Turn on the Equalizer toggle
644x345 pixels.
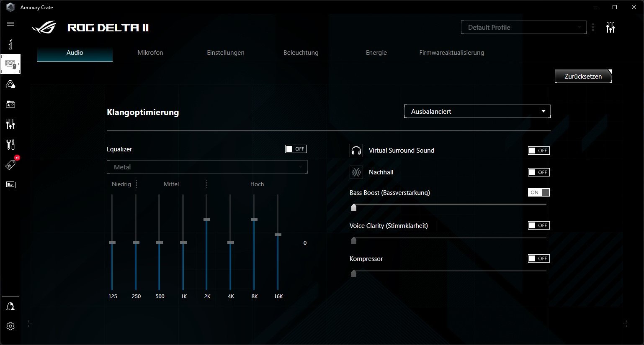(x=296, y=149)
